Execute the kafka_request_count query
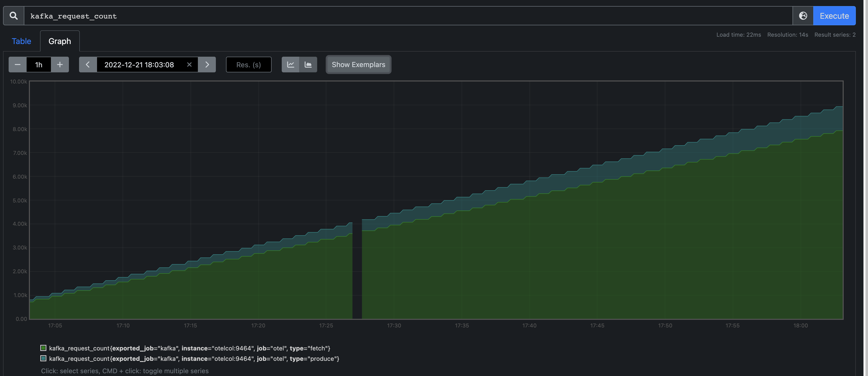 [x=834, y=15]
